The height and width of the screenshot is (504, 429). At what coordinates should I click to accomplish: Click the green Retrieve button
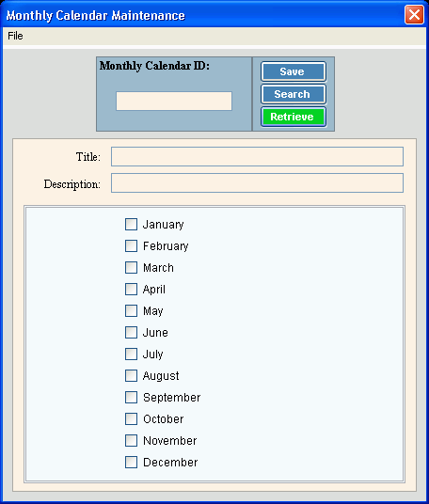point(294,117)
